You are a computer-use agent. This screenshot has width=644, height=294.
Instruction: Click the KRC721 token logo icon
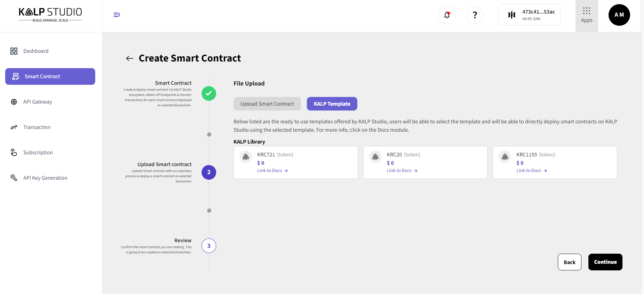(246, 157)
